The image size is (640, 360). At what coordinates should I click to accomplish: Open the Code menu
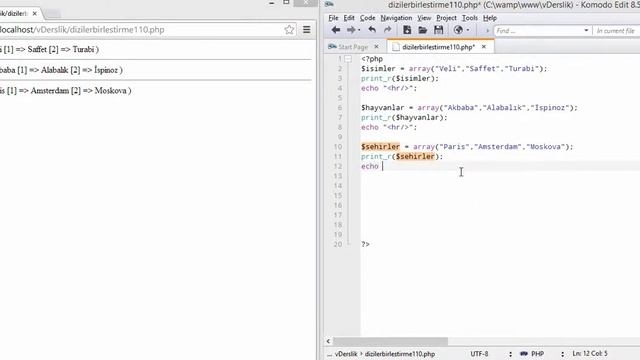(367, 18)
